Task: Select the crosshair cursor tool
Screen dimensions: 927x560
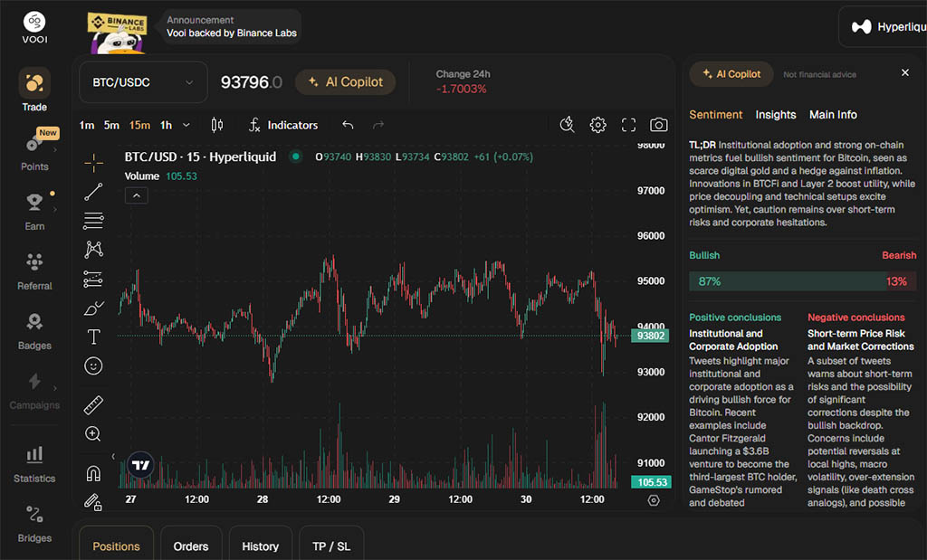Action: [93, 163]
